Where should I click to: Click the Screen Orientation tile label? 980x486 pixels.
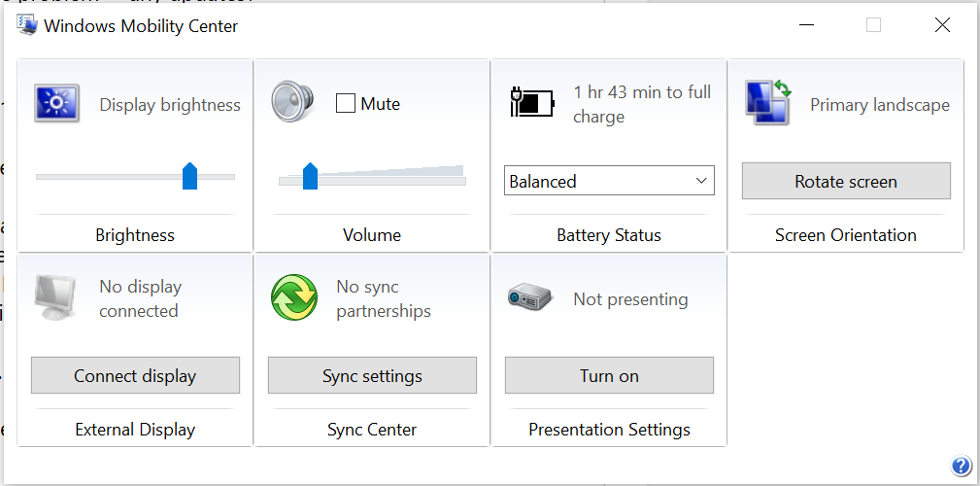point(846,235)
